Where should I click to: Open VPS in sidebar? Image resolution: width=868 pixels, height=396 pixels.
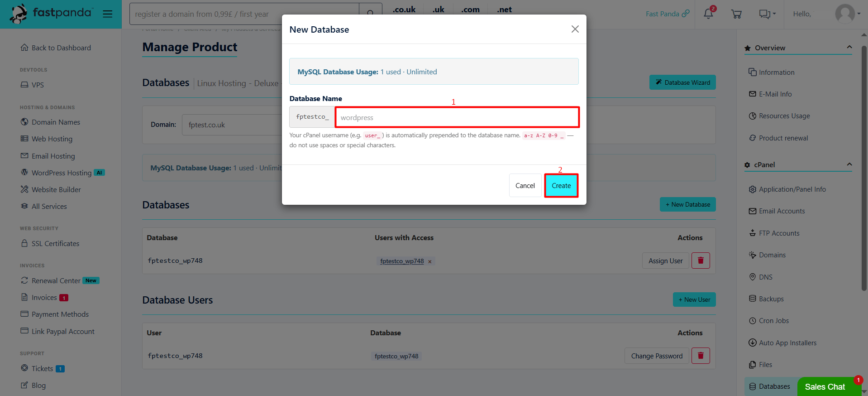[32, 85]
